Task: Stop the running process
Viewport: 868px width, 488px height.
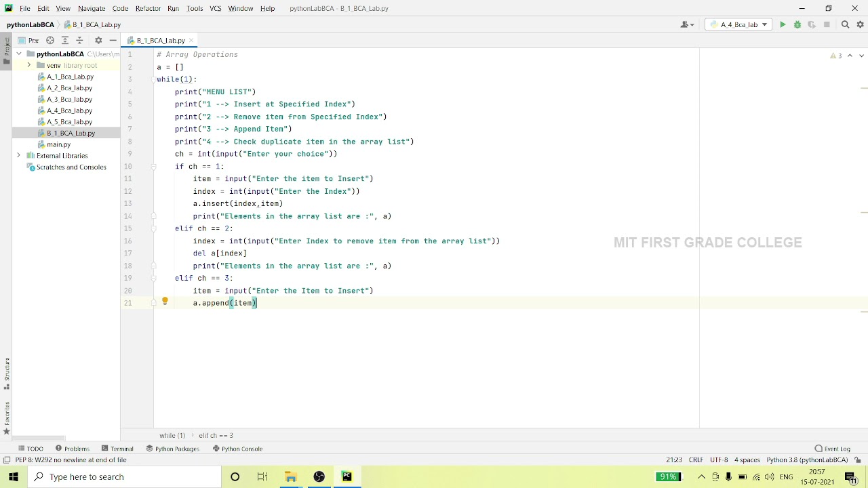Action: [827, 24]
